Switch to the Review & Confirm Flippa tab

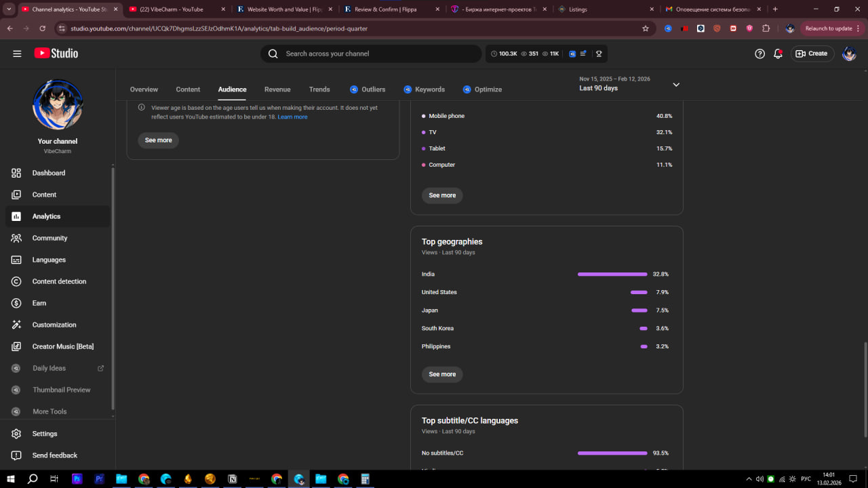tap(392, 9)
